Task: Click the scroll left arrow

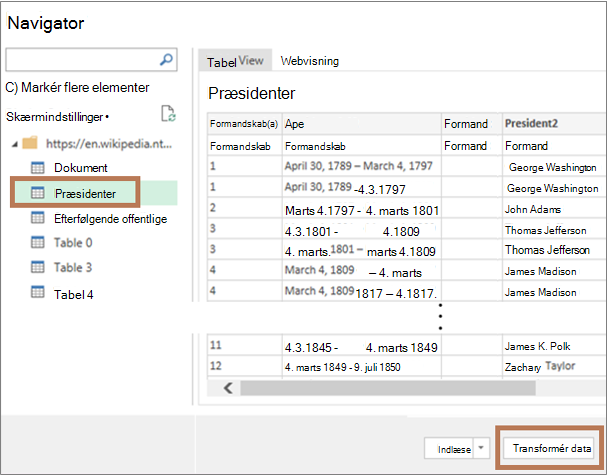Action: [x=228, y=388]
